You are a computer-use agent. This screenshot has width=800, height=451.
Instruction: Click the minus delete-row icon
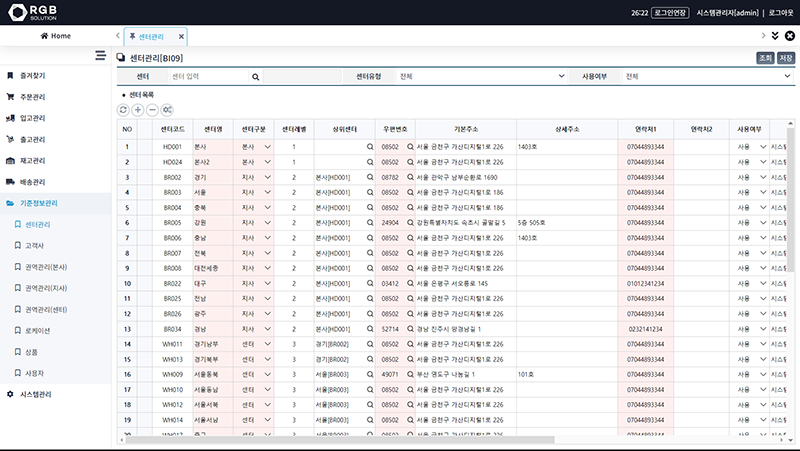(152, 110)
